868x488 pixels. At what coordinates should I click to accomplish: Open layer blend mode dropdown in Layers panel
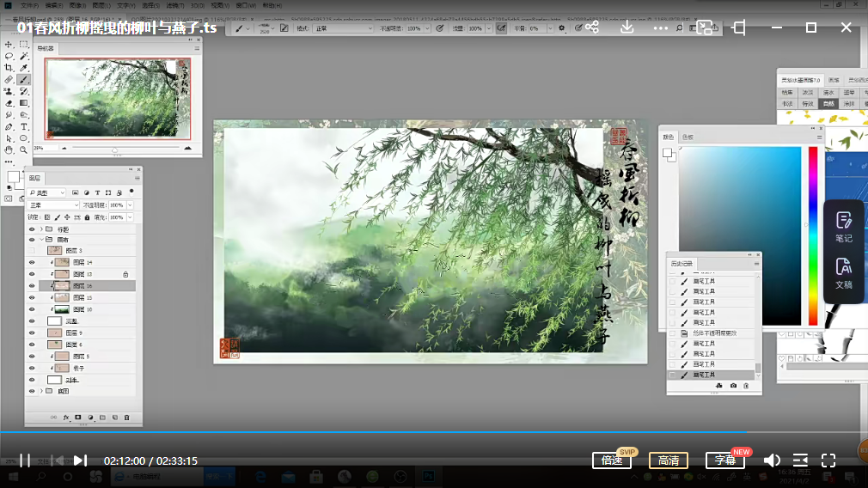pyautogui.click(x=53, y=205)
